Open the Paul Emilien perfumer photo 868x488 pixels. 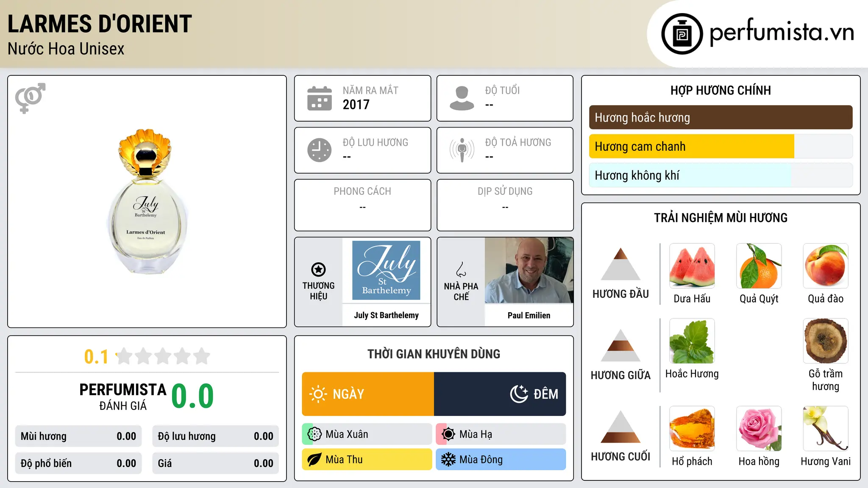pos(529,270)
